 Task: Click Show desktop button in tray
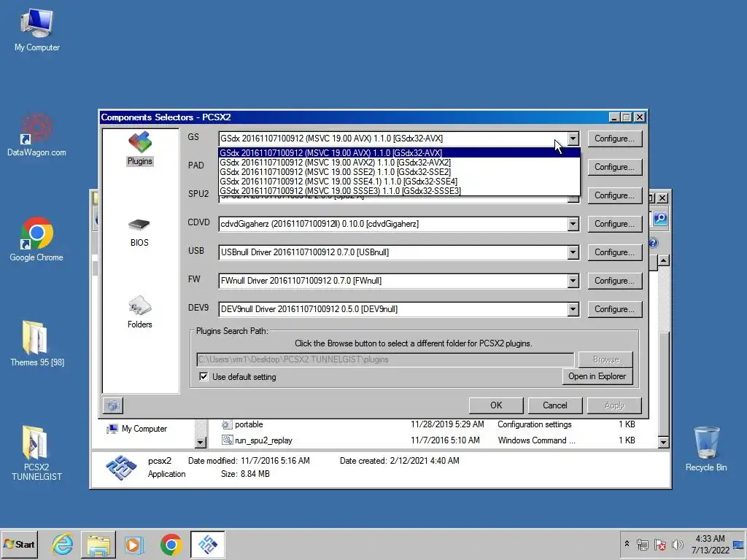point(739,544)
